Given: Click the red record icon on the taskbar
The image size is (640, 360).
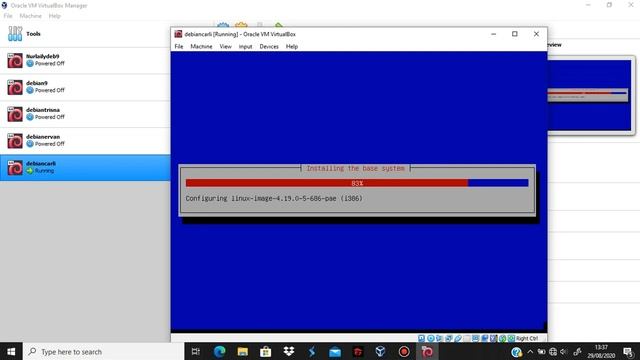Looking at the screenshot, I should [x=404, y=351].
